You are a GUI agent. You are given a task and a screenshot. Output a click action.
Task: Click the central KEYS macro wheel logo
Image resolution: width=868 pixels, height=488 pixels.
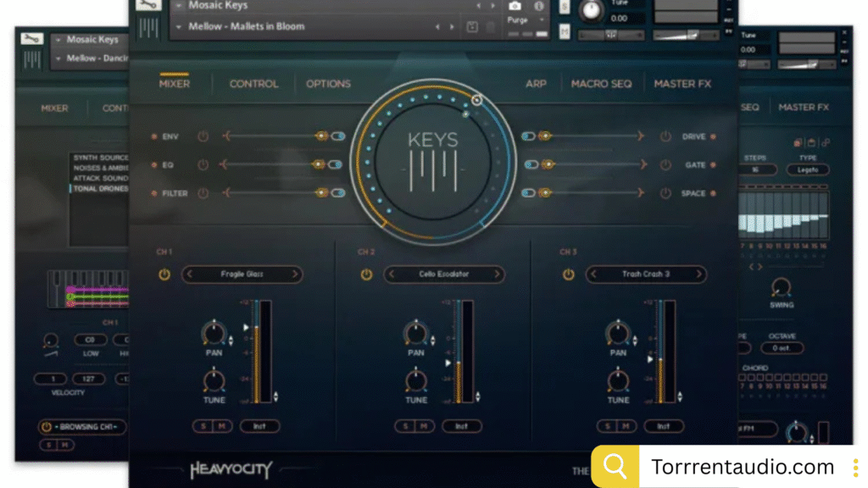[x=433, y=161]
